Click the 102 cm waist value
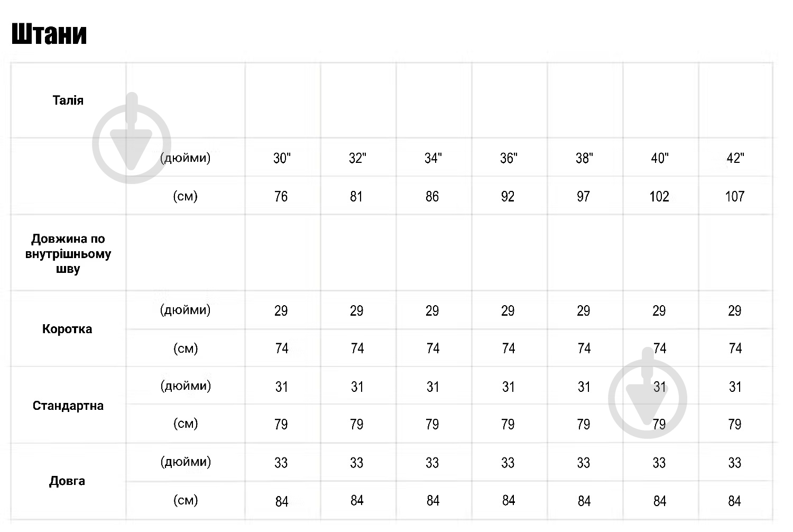This screenshot has width=793, height=532. (659, 197)
